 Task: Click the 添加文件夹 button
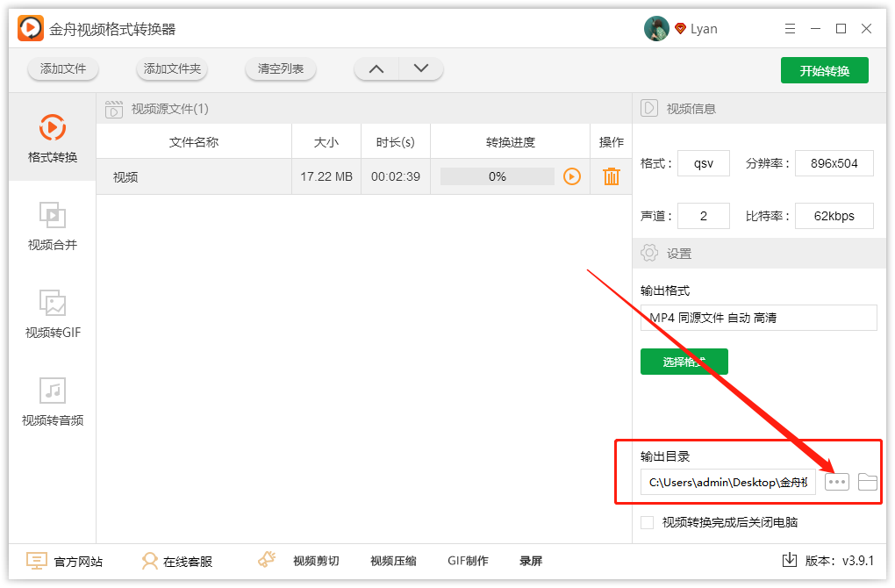point(172,68)
